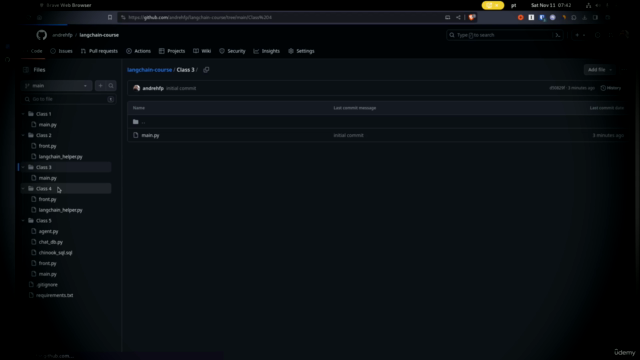This screenshot has width=640, height=360.
Task: Click the langchain-course repository name in header
Action: coord(99,35)
